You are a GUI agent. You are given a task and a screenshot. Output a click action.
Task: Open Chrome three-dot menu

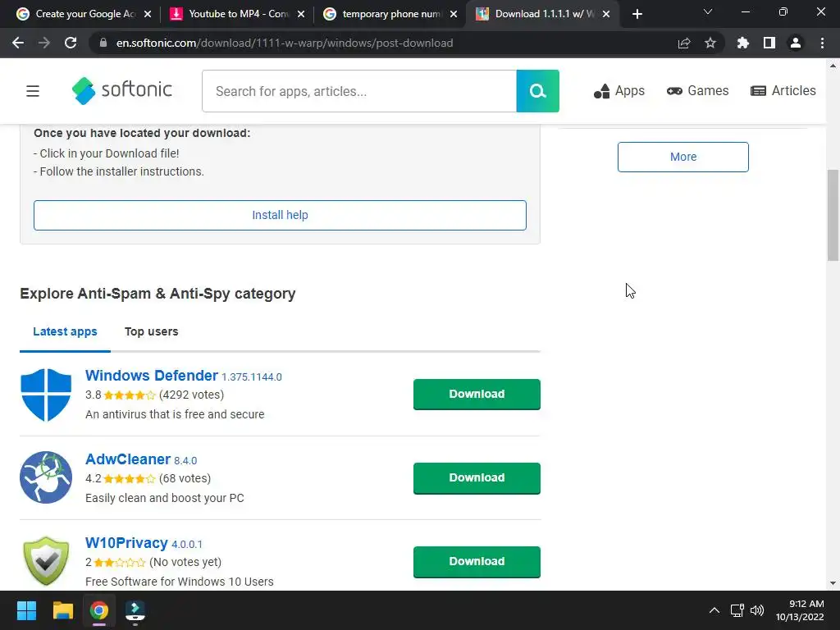(x=822, y=43)
